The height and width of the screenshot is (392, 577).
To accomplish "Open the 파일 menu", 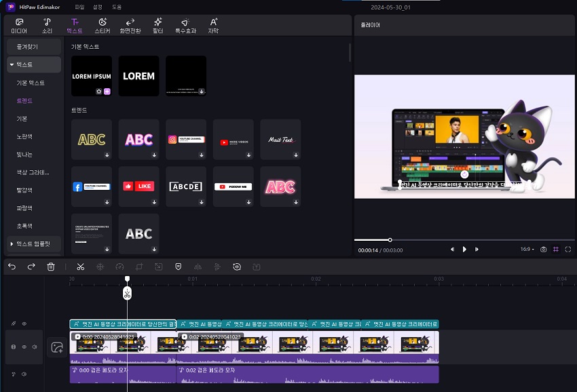I will point(80,6).
